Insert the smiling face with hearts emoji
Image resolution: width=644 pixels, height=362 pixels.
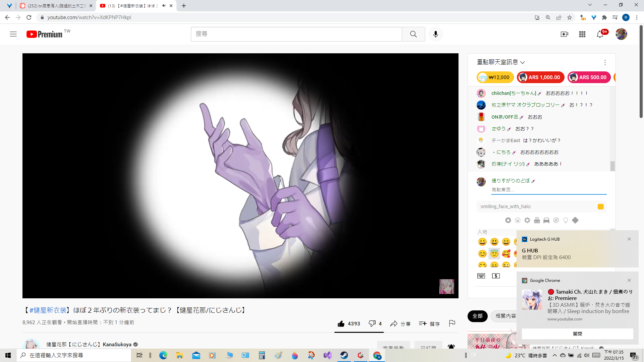tap(506, 254)
